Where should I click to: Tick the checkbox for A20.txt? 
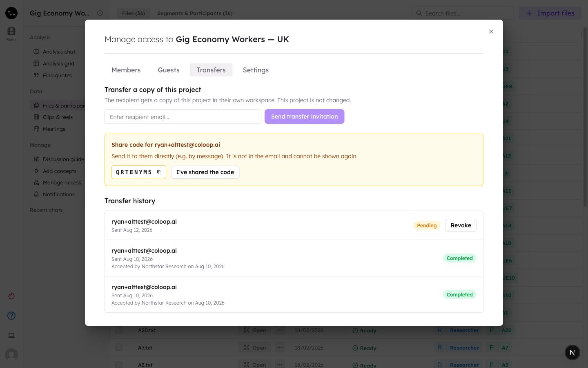coord(119,330)
